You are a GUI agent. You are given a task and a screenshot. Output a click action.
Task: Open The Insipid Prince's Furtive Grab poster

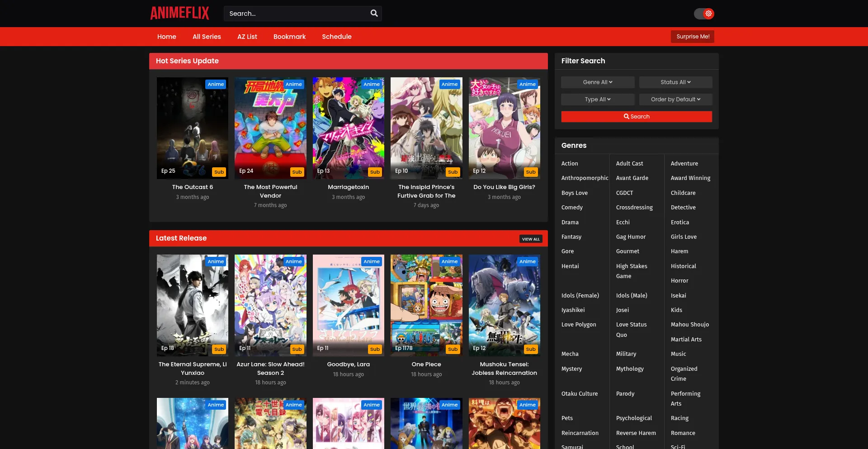[426, 128]
